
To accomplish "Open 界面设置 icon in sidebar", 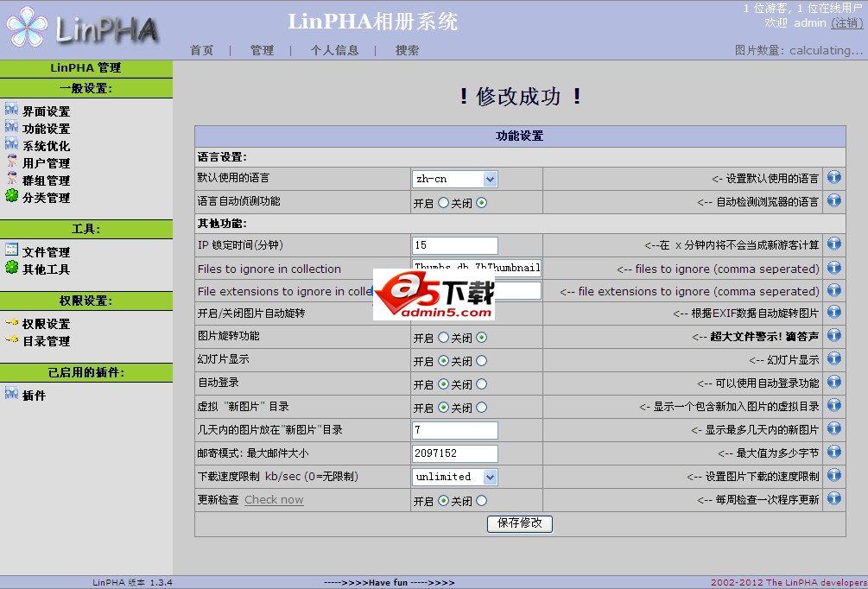I will 11,109.
